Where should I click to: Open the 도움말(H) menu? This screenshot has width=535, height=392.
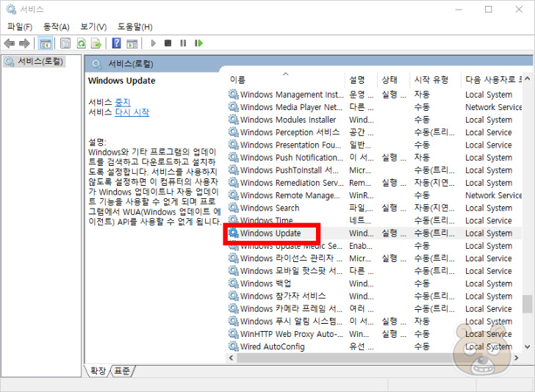[135, 27]
